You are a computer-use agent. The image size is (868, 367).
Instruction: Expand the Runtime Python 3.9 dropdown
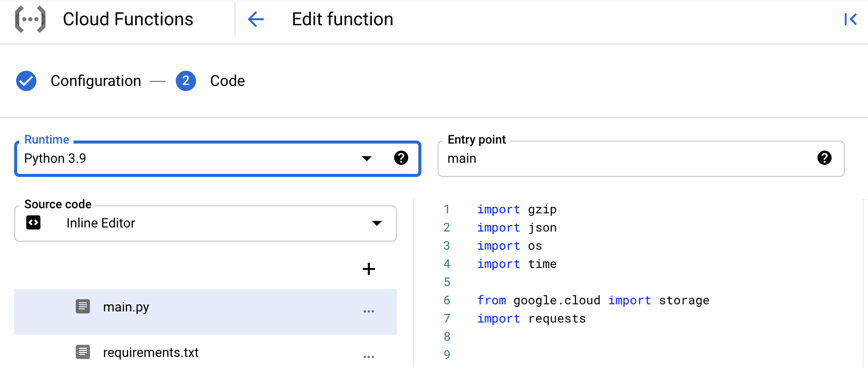(x=367, y=159)
